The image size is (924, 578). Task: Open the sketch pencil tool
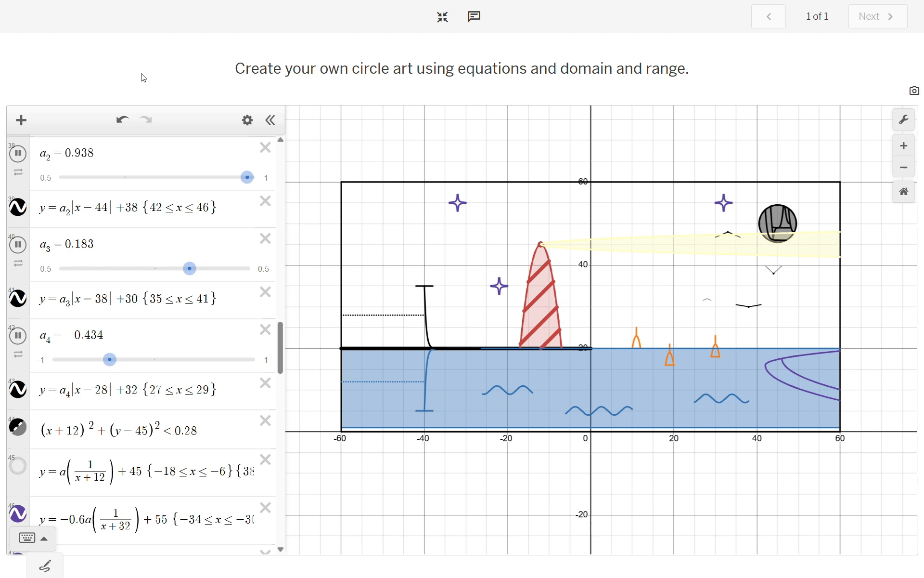(45, 565)
